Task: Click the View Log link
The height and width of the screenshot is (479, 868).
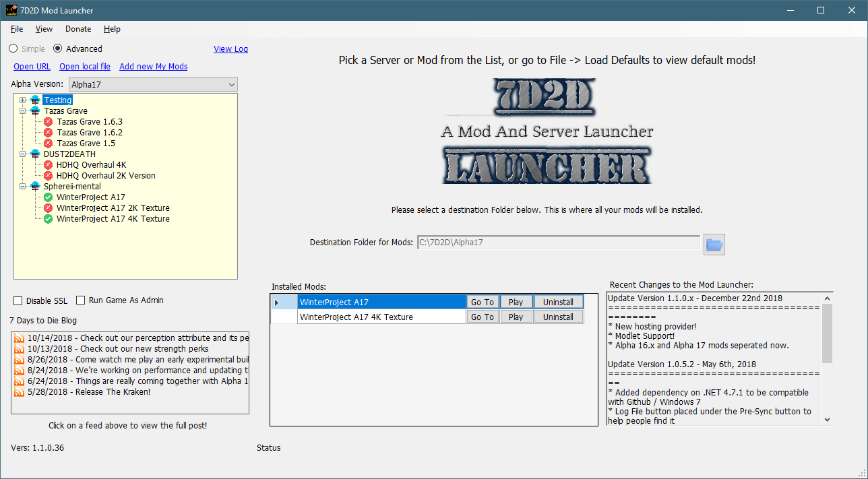Action: [x=230, y=49]
